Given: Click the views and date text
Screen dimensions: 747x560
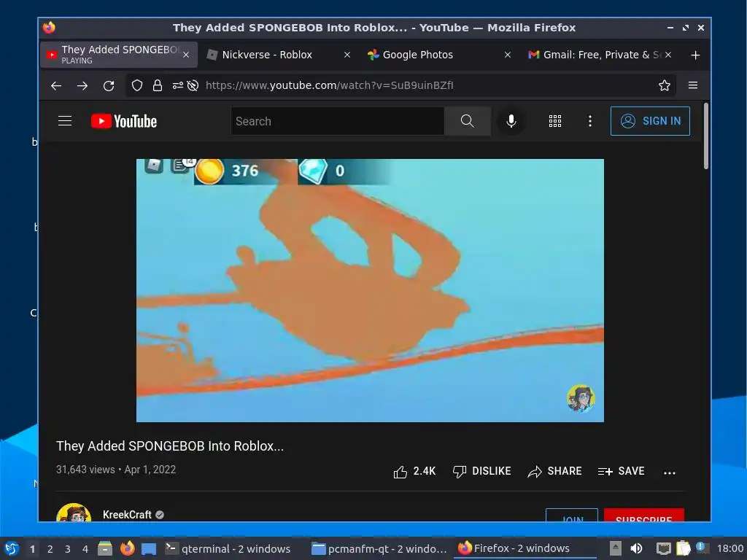Looking at the screenshot, I should [116, 470].
